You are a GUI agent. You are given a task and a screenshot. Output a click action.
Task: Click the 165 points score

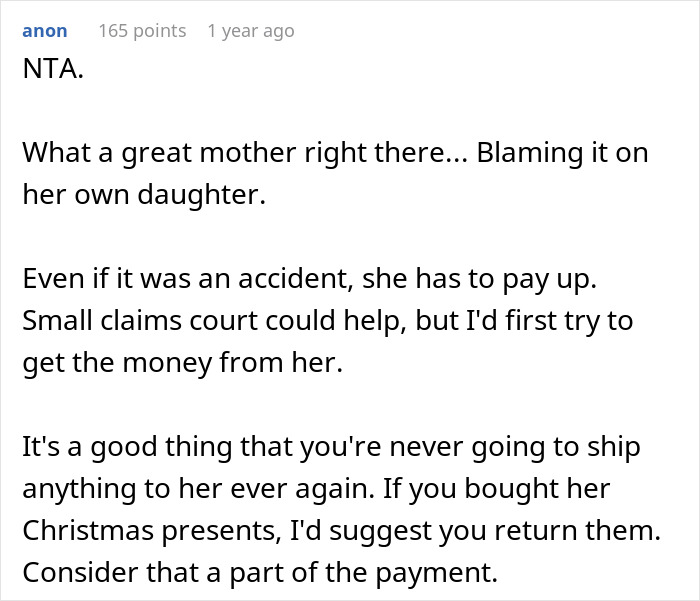click(141, 31)
